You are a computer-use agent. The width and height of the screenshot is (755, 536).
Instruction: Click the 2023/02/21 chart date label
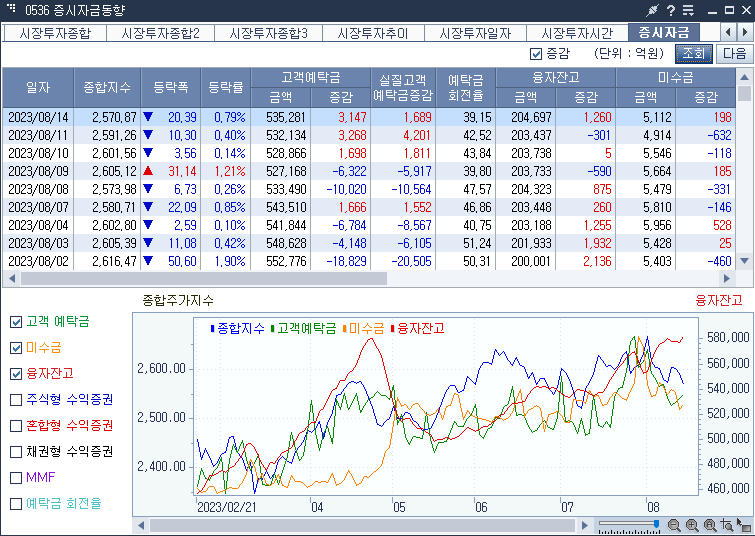(x=226, y=507)
